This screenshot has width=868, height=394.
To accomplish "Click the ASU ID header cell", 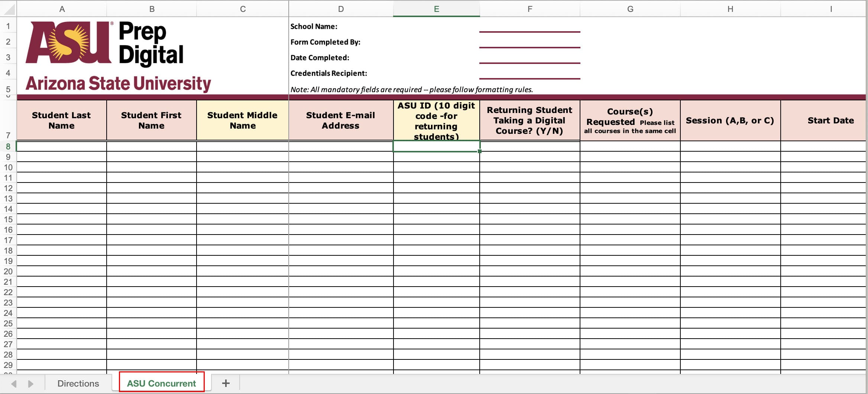I will pos(437,120).
